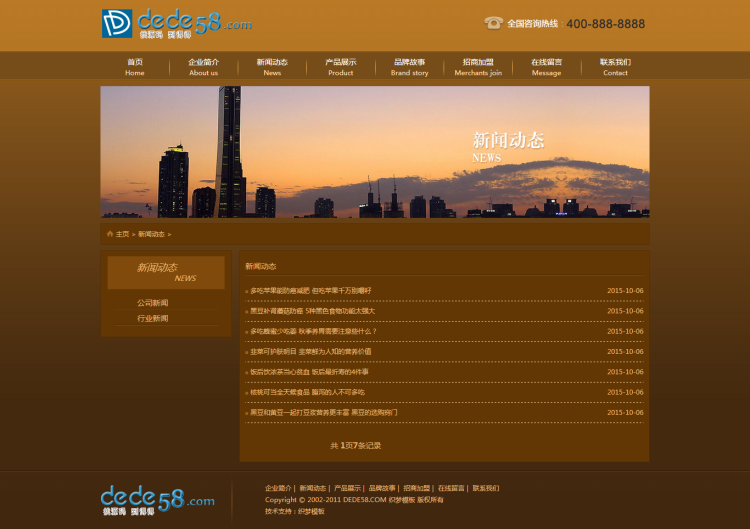Screen dimensions: 750x529
Task: Click the 2015-10-06 date in the 多吃苹果 row
Action: (625, 290)
